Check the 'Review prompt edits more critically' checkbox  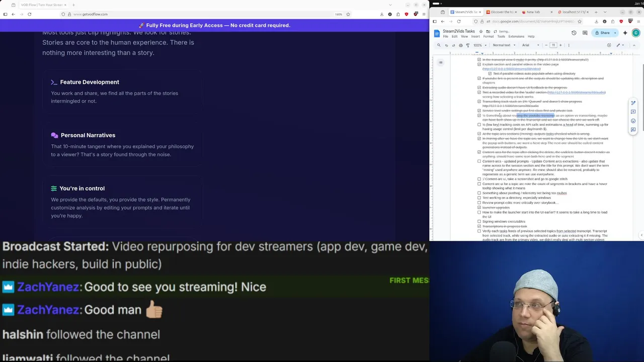click(479, 203)
